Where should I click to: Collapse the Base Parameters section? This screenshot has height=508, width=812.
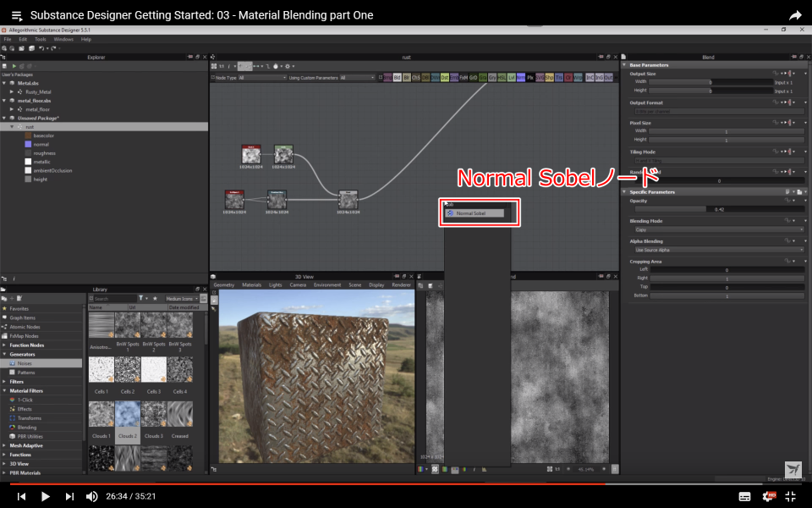point(624,65)
